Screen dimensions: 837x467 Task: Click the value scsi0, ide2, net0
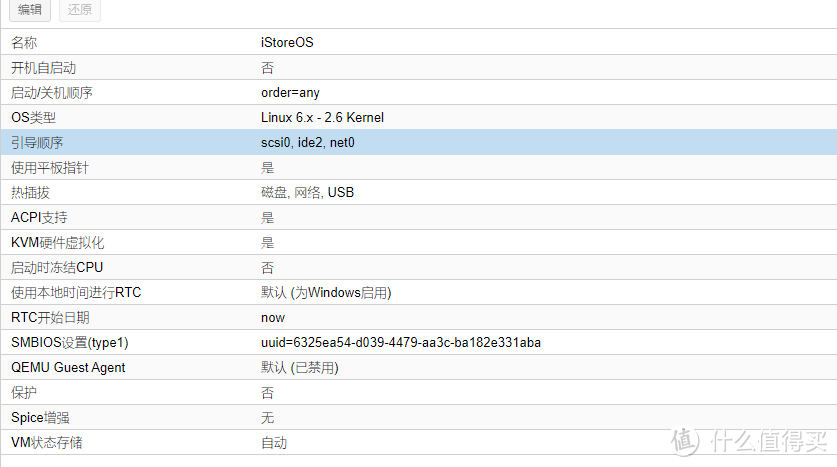pos(307,143)
